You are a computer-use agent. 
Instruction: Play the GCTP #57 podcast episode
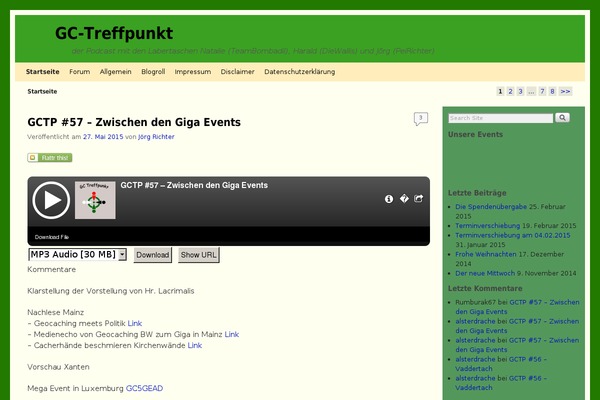pyautogui.click(x=51, y=200)
